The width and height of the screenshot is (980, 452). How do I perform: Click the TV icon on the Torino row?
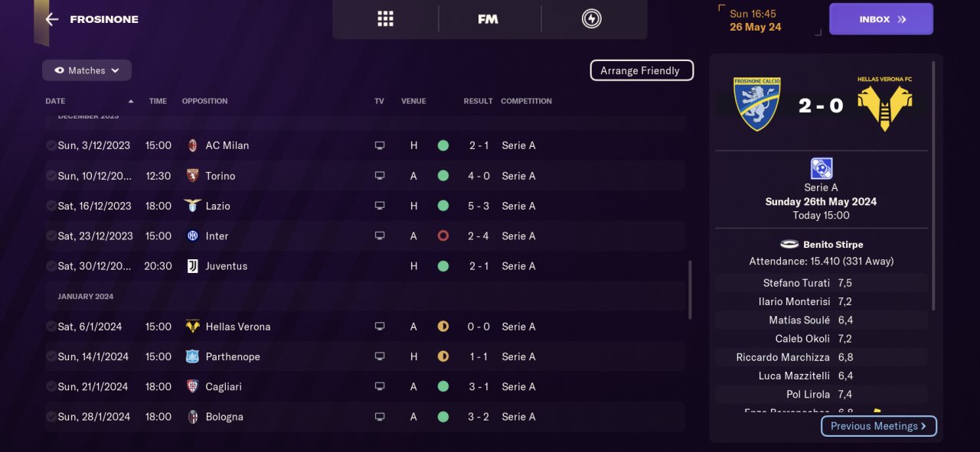pyautogui.click(x=380, y=176)
